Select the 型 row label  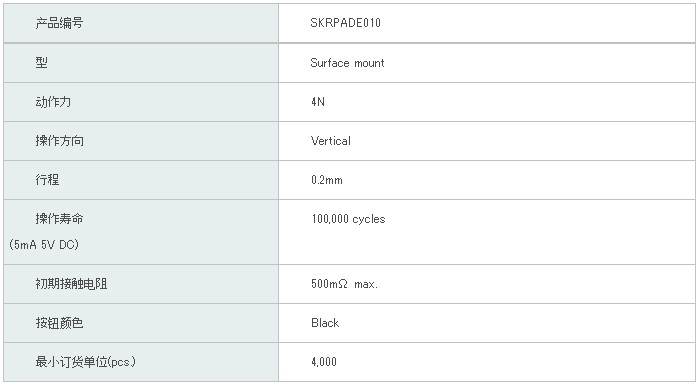[x=41, y=63]
